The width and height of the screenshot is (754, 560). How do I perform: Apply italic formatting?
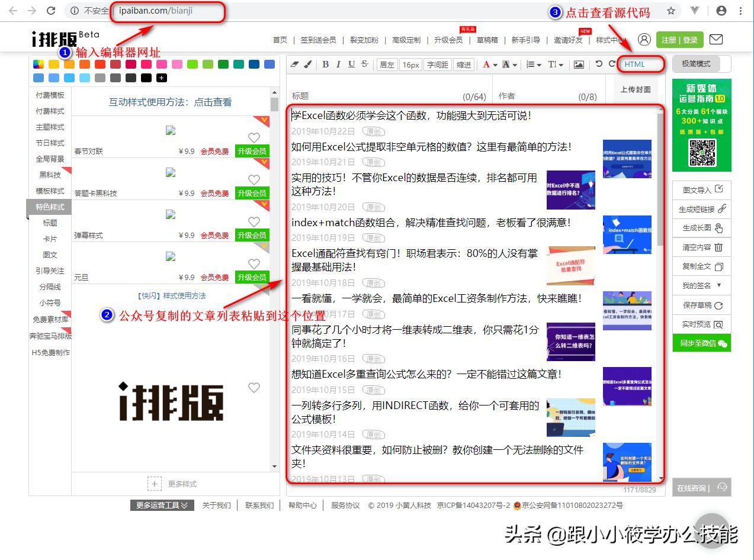coord(338,64)
